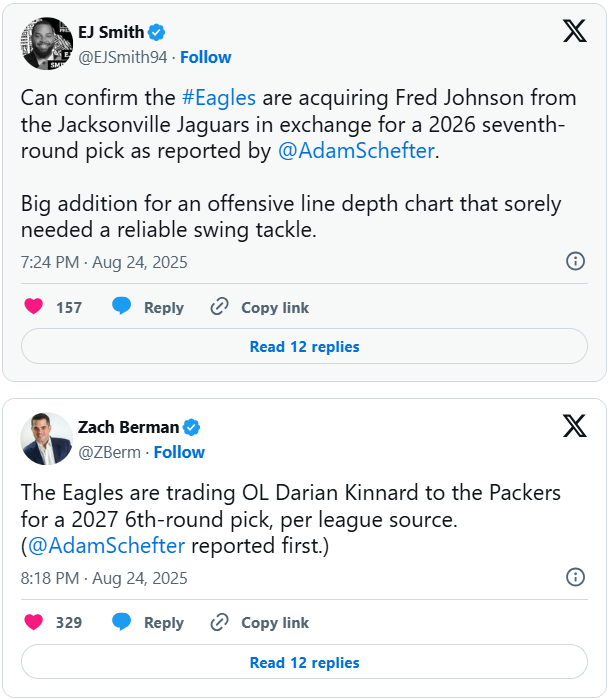Click the reply bubble icon under EJ Smith's tweet
Screen dimensions: 610x699
pos(121,307)
